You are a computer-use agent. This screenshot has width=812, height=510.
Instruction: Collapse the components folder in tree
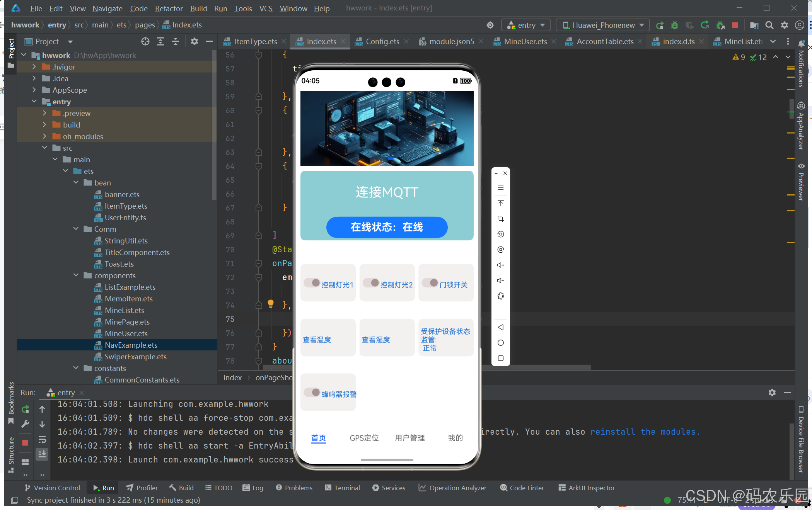click(x=76, y=275)
